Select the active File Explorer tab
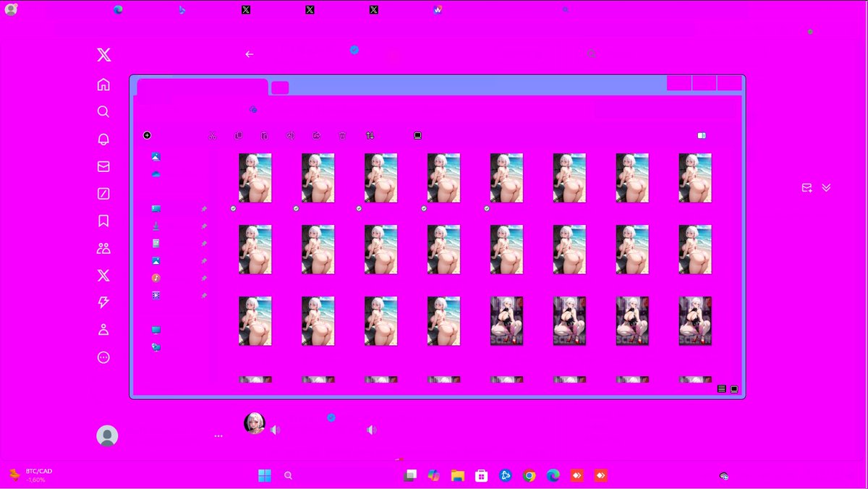The width and height of the screenshot is (868, 489). 202,87
